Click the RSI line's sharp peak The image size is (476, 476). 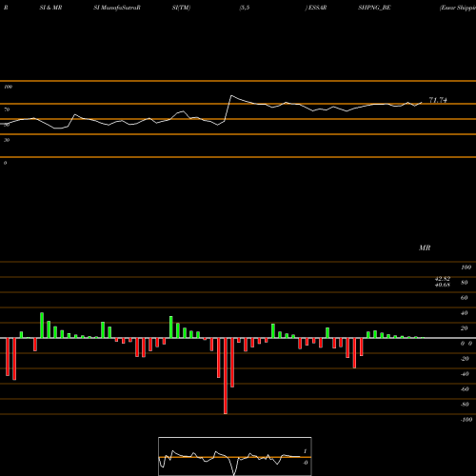tap(231, 95)
